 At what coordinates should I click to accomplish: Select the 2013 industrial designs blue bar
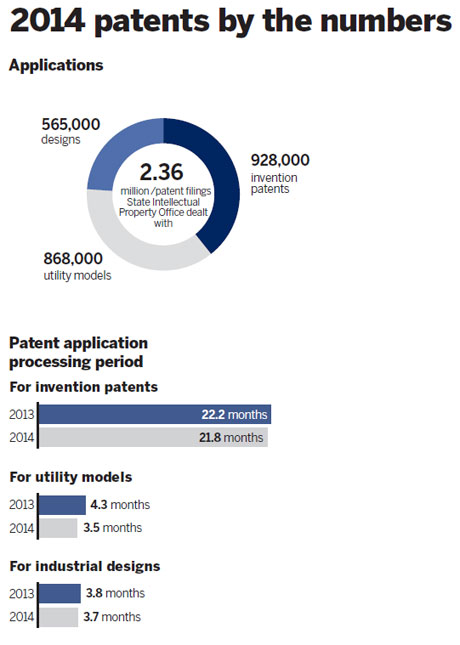point(60,593)
